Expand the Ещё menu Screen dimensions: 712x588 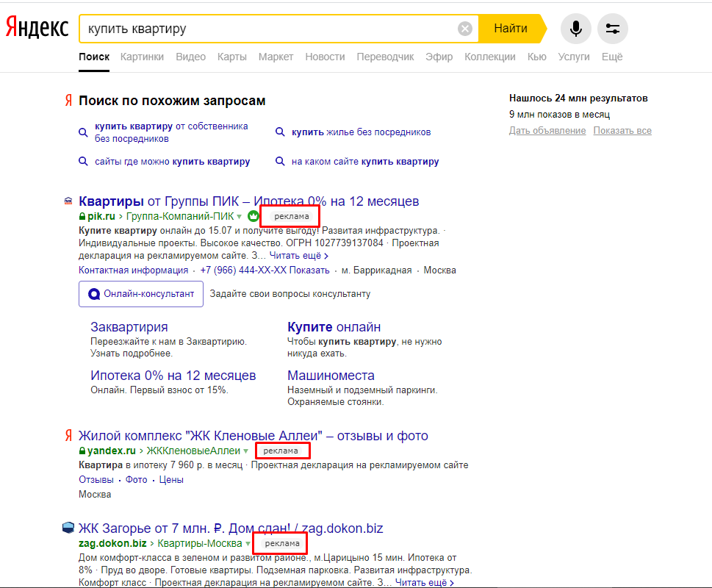click(612, 57)
